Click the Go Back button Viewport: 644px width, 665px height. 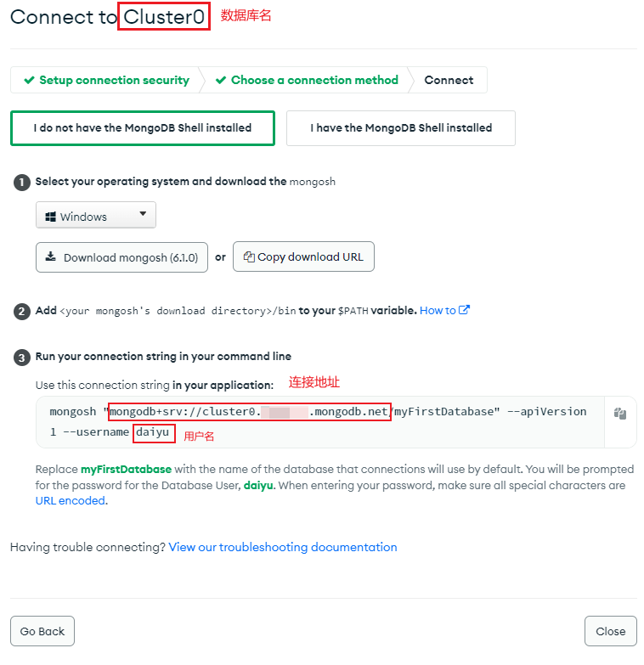tap(42, 631)
